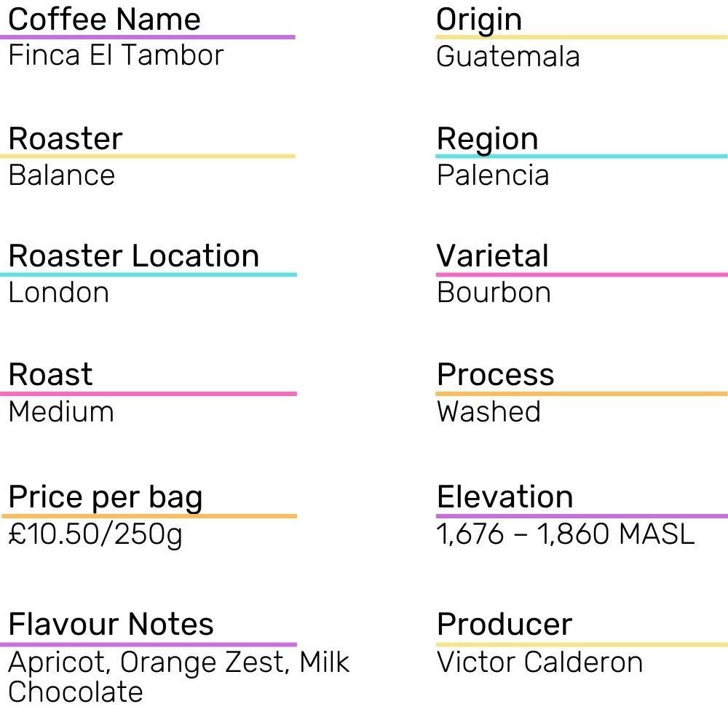Select the 1,676 – 1,860 MASL elevation text
728x728 pixels.
tap(566, 534)
